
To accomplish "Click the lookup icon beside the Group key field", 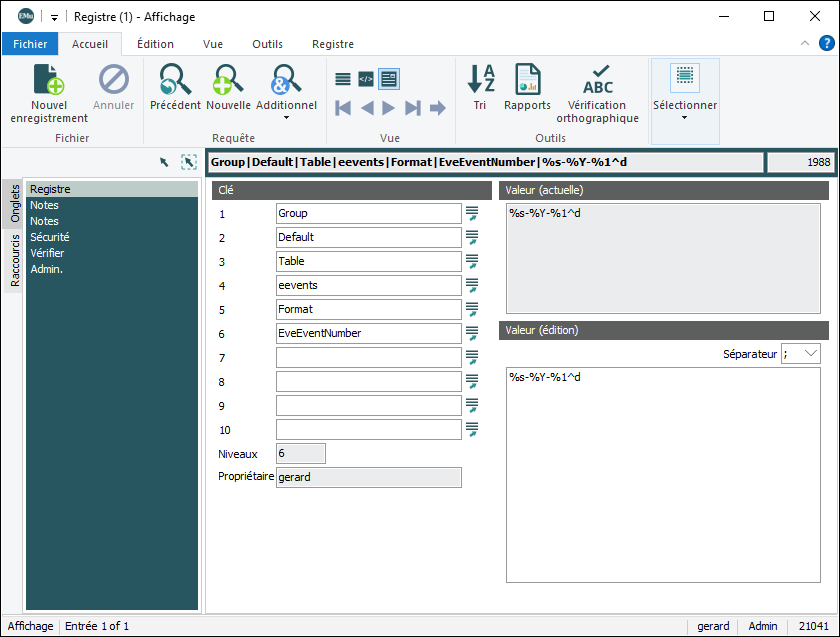I will point(472,213).
